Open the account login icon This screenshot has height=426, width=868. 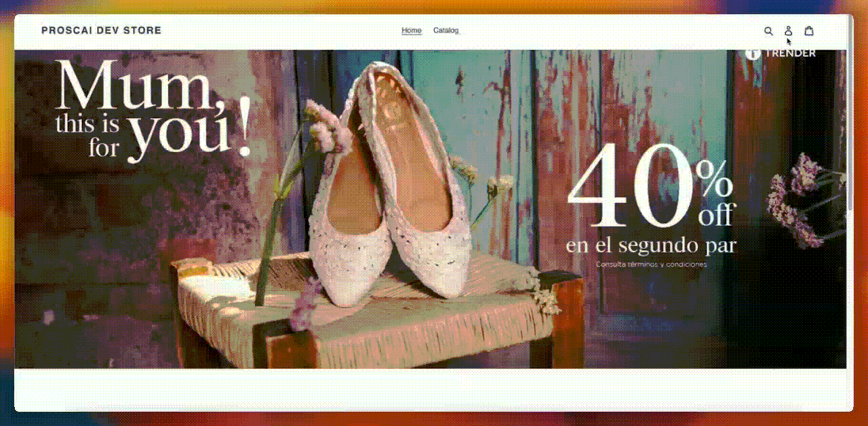point(788,31)
